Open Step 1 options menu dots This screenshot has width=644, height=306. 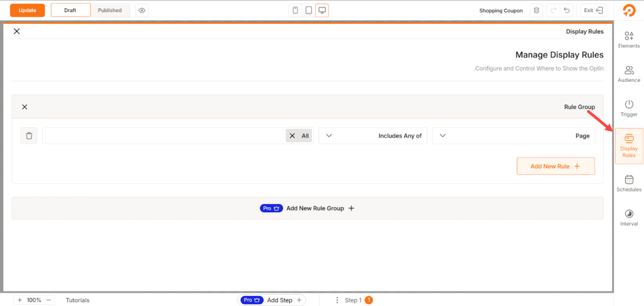(x=337, y=300)
